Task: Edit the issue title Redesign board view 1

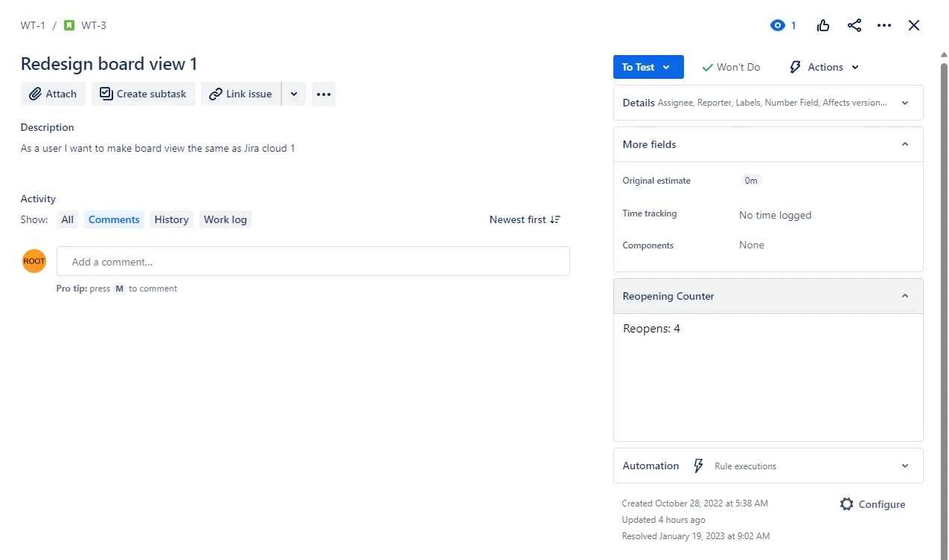Action: click(x=109, y=64)
